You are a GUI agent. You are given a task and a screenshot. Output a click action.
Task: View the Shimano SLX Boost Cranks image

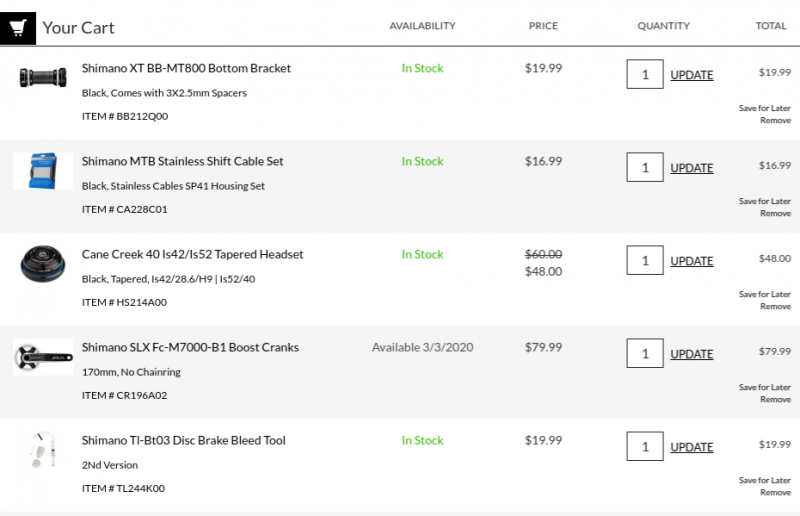[42, 357]
